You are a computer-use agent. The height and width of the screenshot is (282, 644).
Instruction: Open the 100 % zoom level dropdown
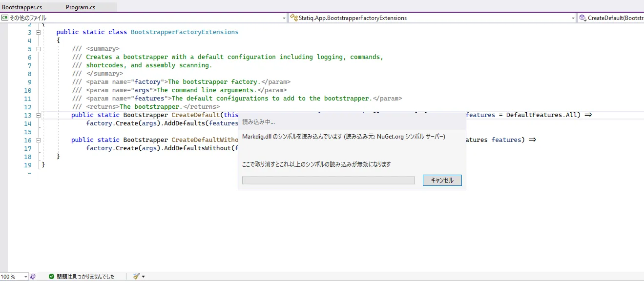pos(25,277)
